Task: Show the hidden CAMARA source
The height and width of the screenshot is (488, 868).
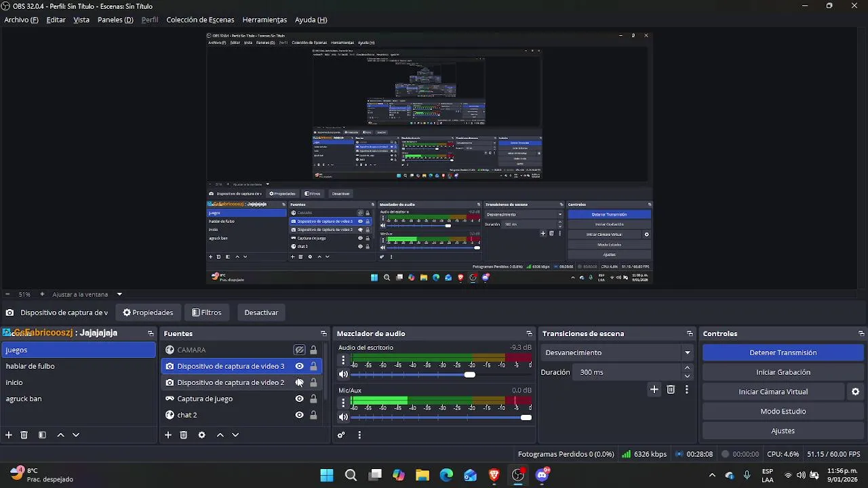Action: pos(299,350)
